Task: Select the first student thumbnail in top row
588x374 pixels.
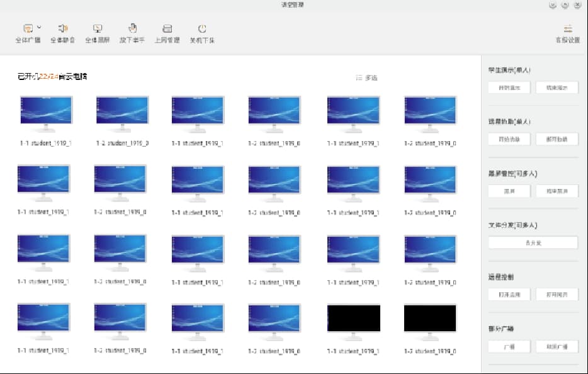Action: point(46,113)
